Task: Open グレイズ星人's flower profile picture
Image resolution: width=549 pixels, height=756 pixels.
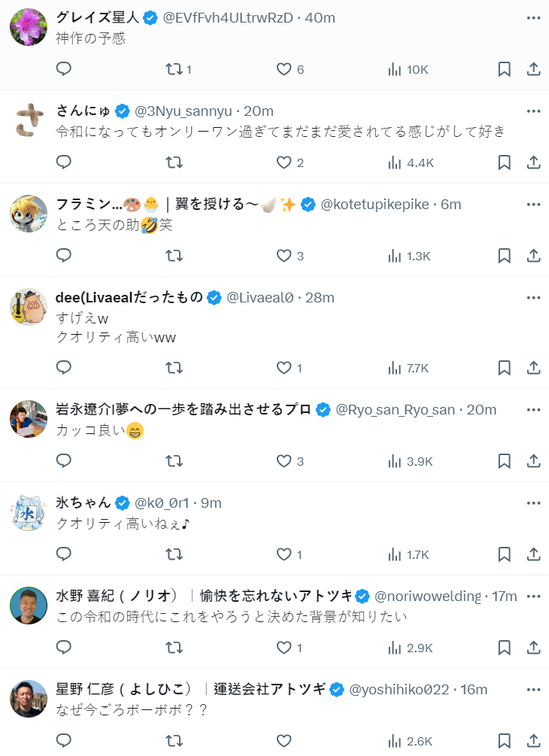Action: [x=29, y=28]
